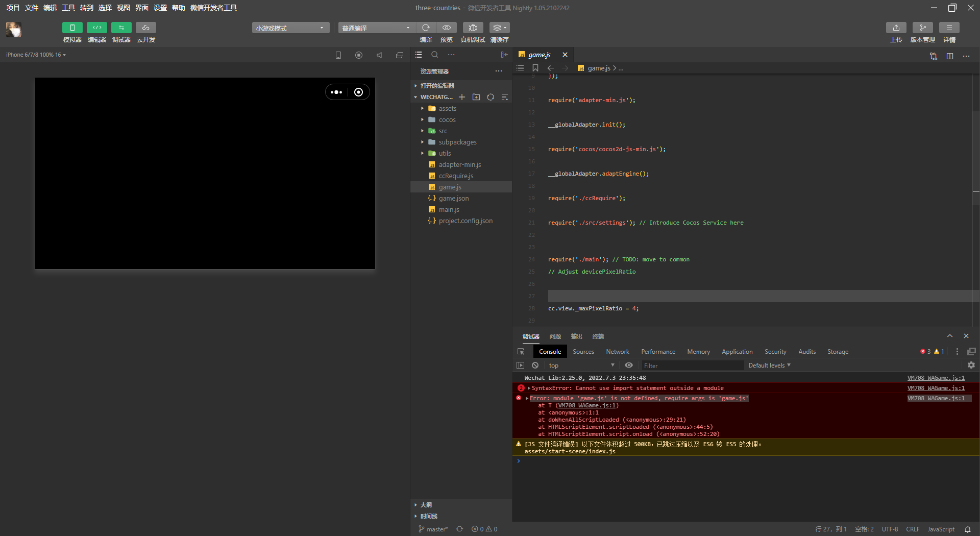Open version management (版本管理)
Screen dimensions: 980x536
tap(922, 28)
